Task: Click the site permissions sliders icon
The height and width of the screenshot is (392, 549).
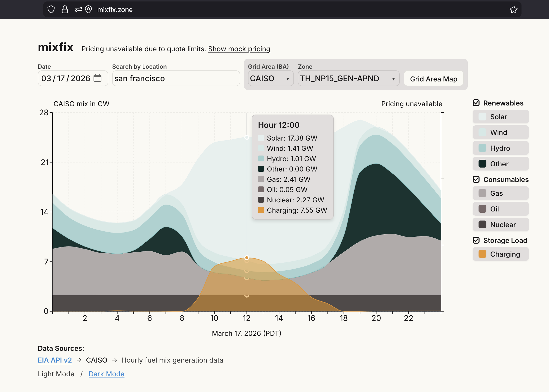Action: [78, 10]
